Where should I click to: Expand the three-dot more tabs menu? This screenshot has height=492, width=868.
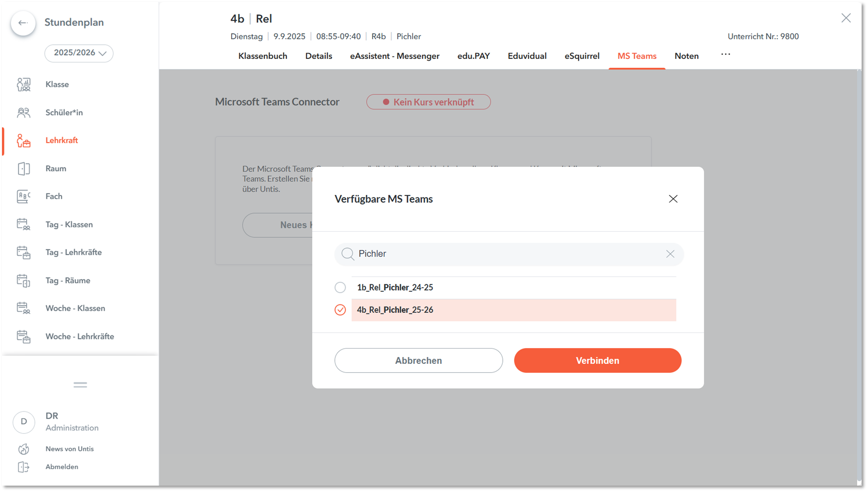coord(726,55)
